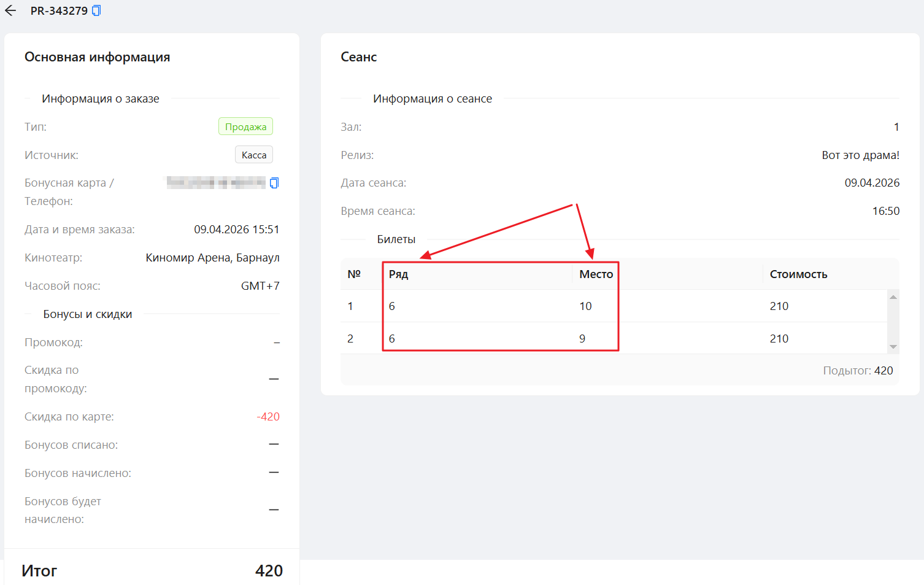Click the tickets table scroll-up arrow

coord(893,297)
